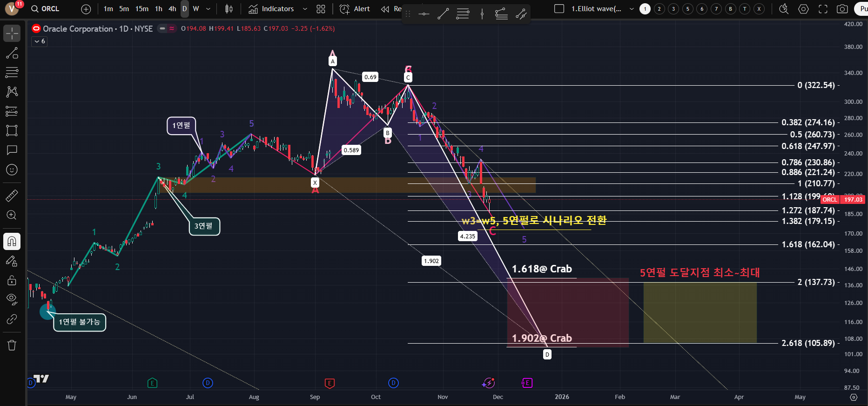
Task: Expand the collapsed indicators legend showing 6
Action: pos(40,41)
